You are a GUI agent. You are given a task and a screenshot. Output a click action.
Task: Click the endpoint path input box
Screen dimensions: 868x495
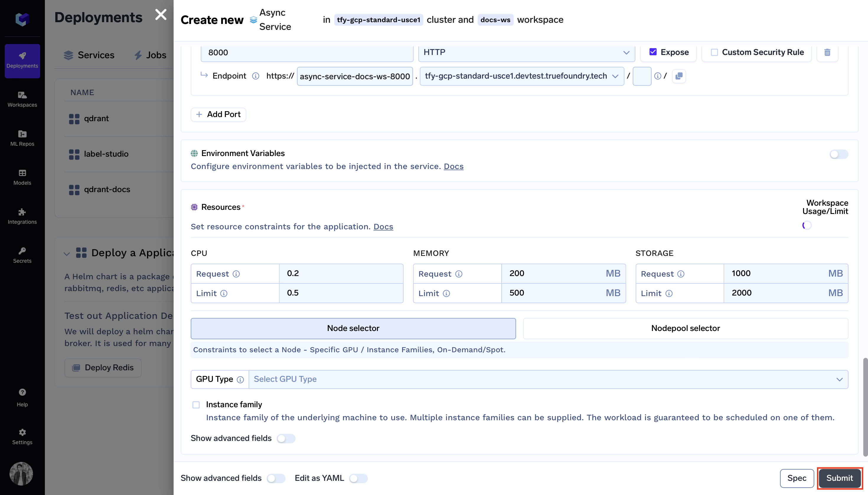642,76
